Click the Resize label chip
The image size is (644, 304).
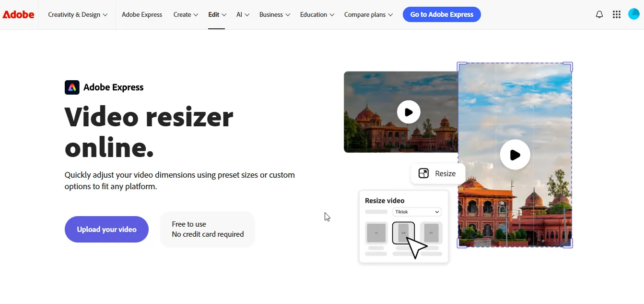pyautogui.click(x=438, y=173)
